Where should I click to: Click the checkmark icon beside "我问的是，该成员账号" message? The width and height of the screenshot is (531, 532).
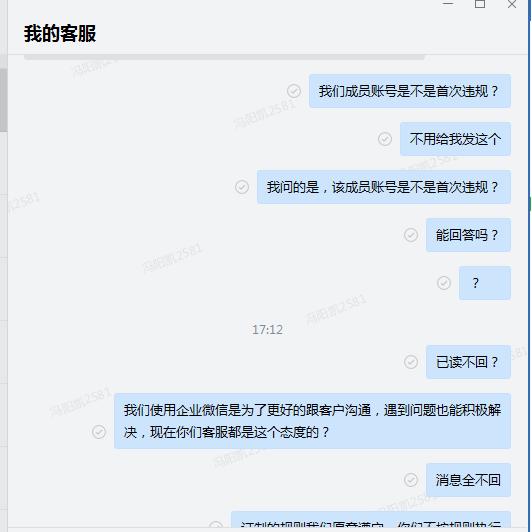click(x=242, y=187)
